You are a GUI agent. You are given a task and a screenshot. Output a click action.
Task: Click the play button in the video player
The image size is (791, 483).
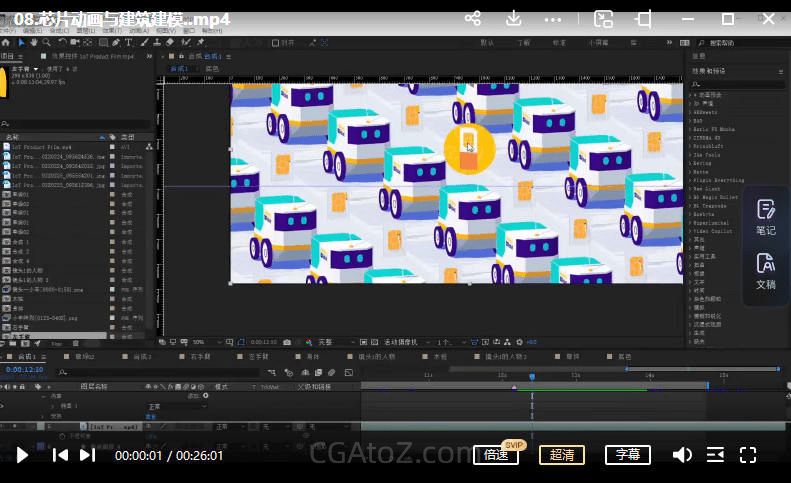pos(22,455)
